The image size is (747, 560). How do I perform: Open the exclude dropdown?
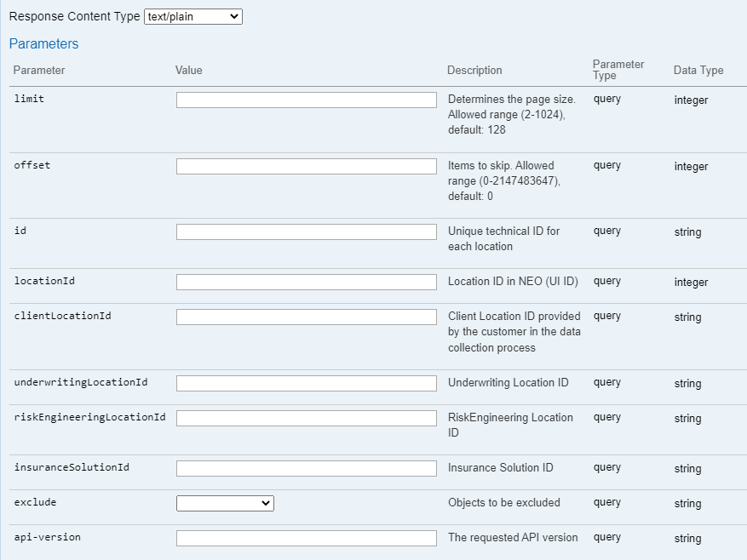point(225,503)
